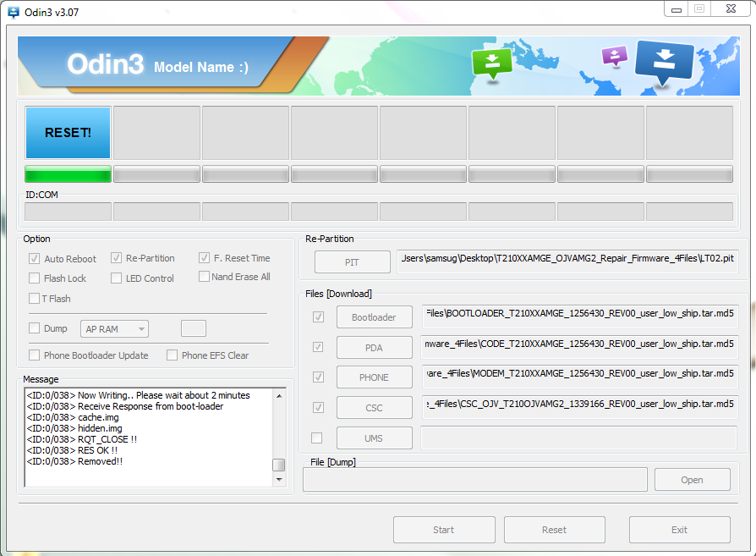Image resolution: width=756 pixels, height=556 pixels.
Task: Click the message log scrollbar thumb
Action: pos(279,465)
